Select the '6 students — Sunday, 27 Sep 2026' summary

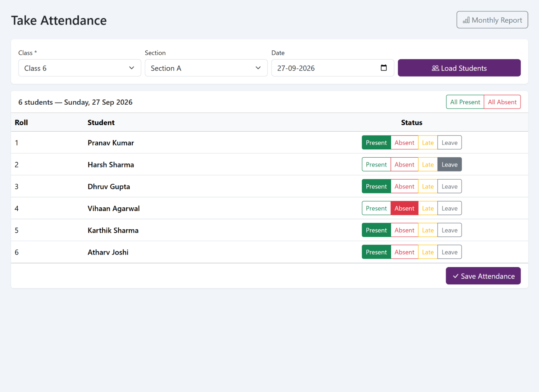75,102
